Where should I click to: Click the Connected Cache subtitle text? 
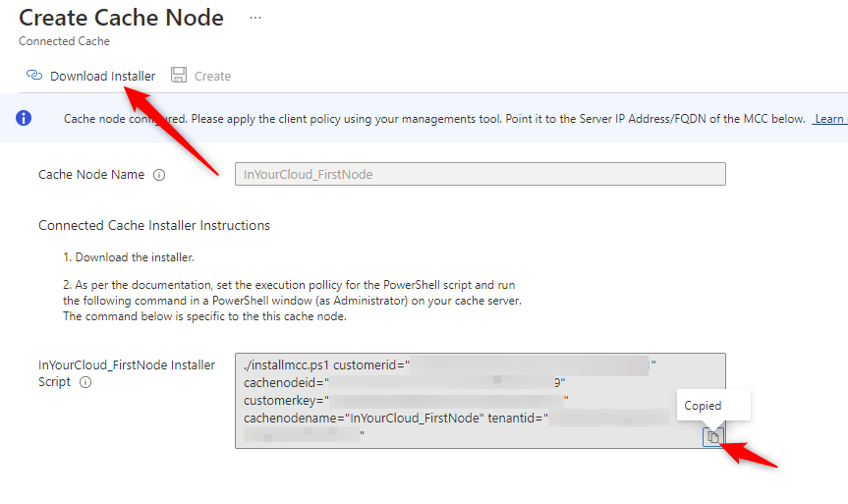(x=64, y=41)
